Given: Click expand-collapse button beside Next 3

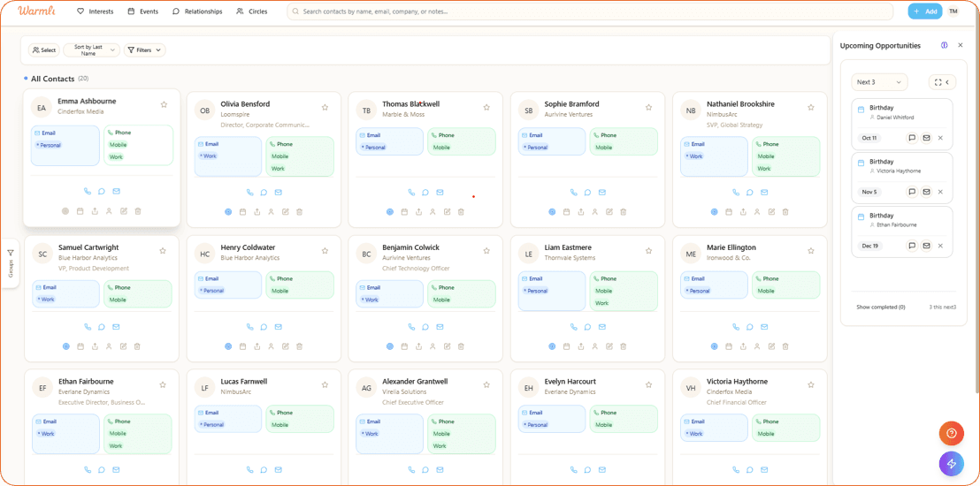Looking at the screenshot, I should 942,82.
